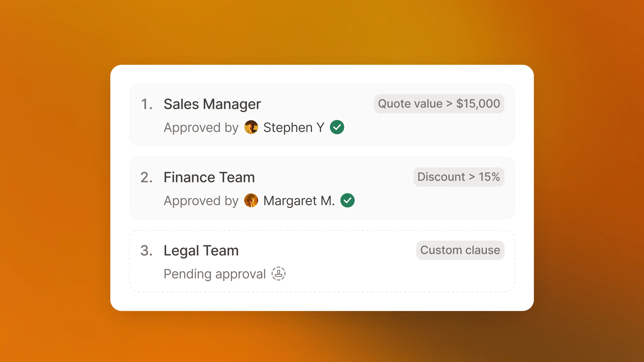Select the Custom clause tag
Image resolution: width=644 pixels, height=362 pixels.
tap(460, 250)
